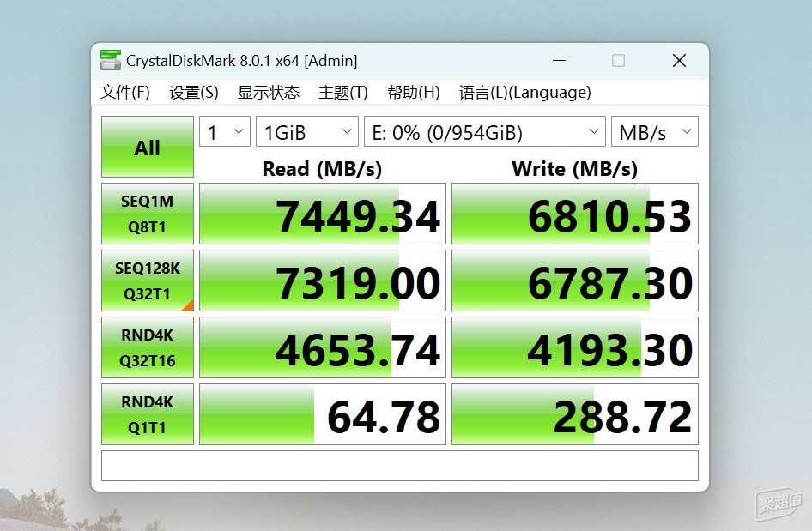Click the RND4K Q32T16 read result 4653.74
The image size is (812, 531).
click(x=323, y=347)
